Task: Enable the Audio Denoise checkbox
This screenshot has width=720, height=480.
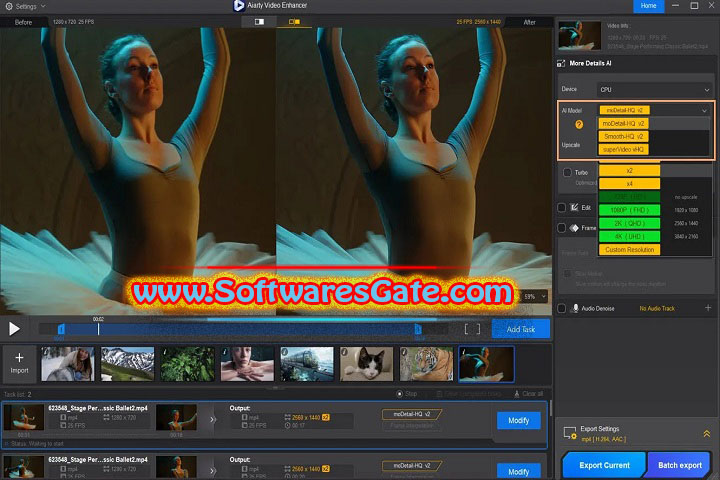Action: 561,308
